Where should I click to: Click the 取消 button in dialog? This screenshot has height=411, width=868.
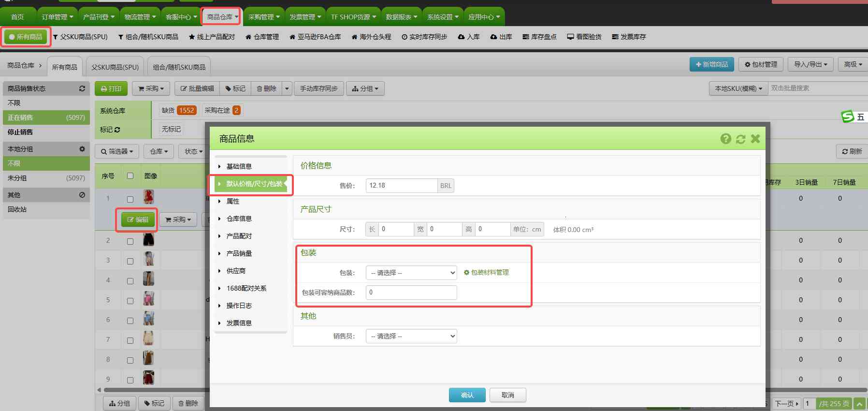[507, 395]
